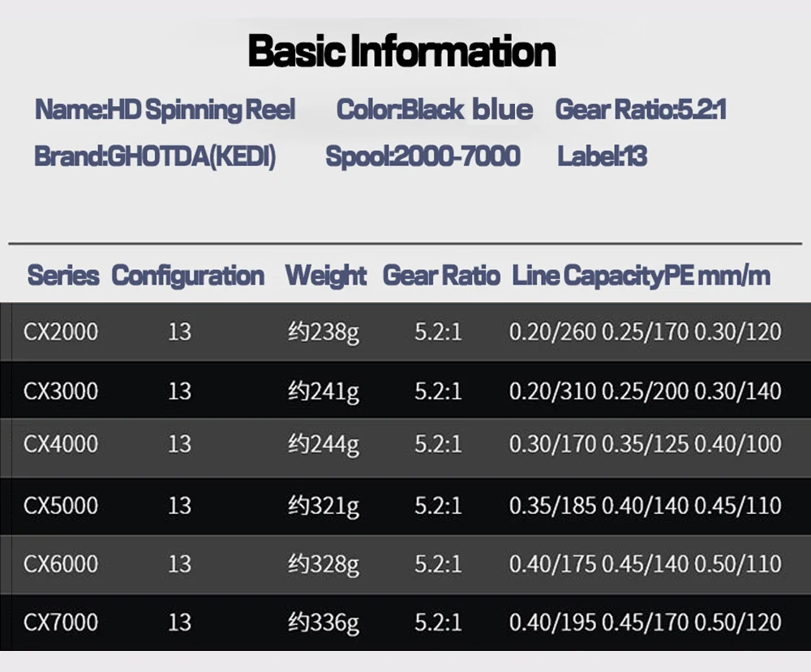Click the Basic Information title
811x672 pixels.
(x=402, y=52)
